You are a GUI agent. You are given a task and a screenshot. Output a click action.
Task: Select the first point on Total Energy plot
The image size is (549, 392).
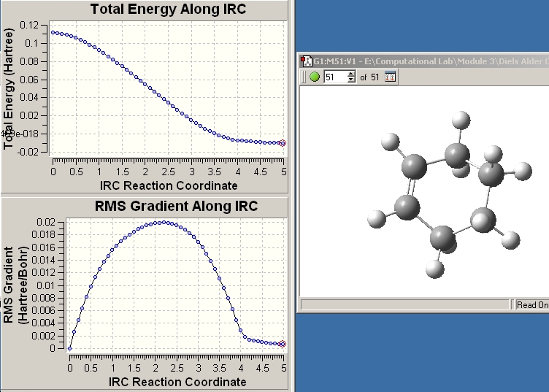(x=53, y=33)
